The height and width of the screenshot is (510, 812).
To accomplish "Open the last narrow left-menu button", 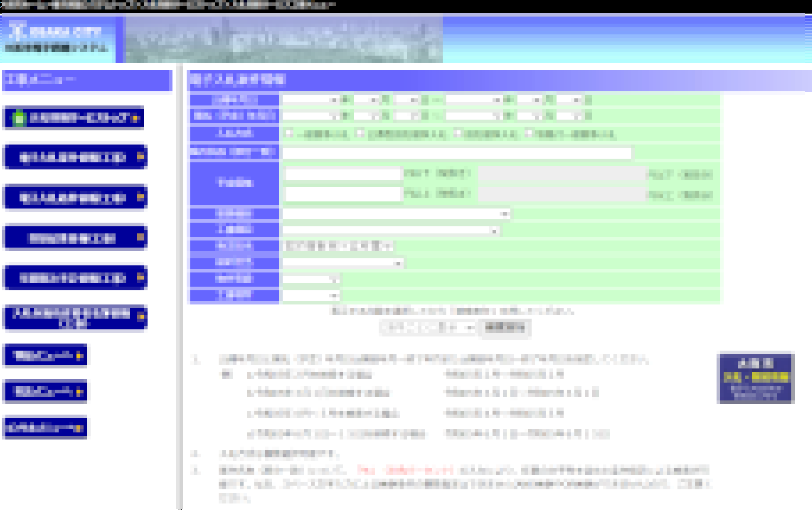I will [x=45, y=427].
